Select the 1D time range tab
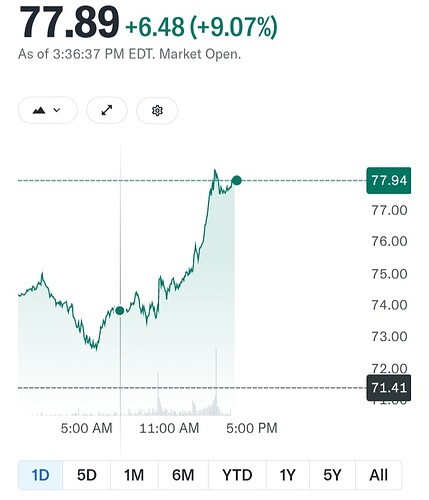The image size is (429, 500). click(40, 475)
